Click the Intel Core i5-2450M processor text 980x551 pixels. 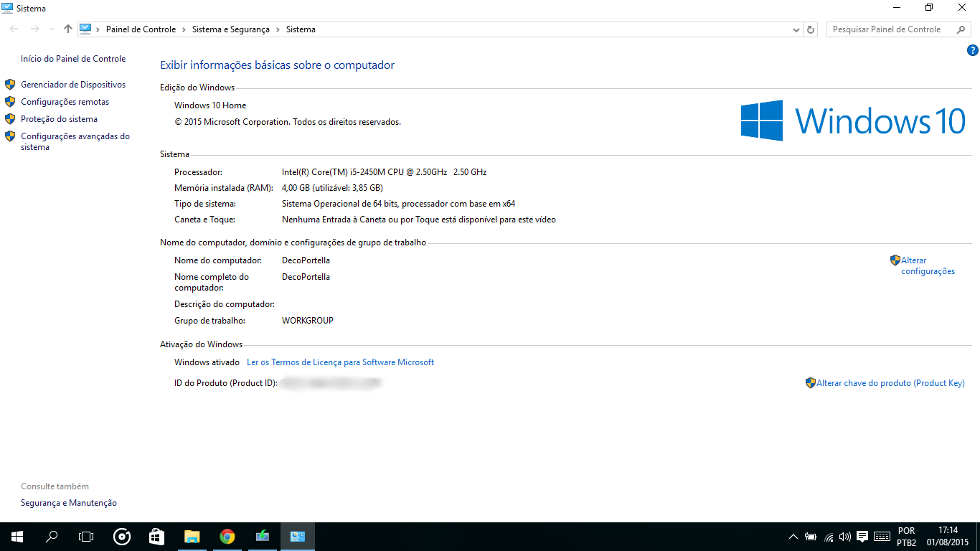tap(385, 172)
